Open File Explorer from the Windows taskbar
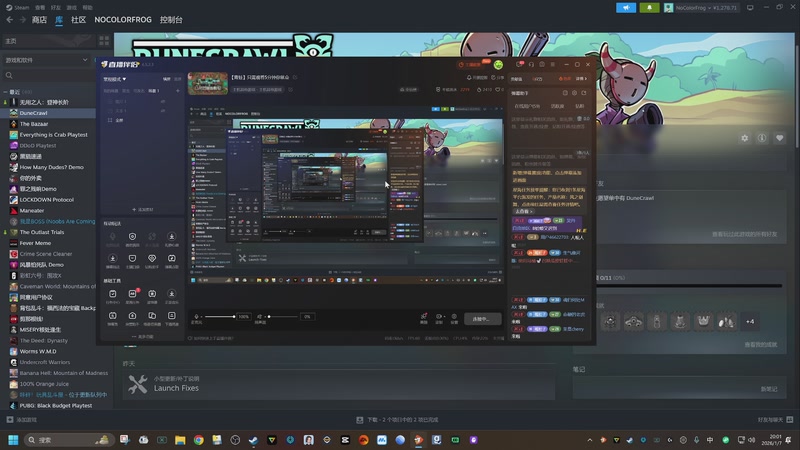 [180, 440]
